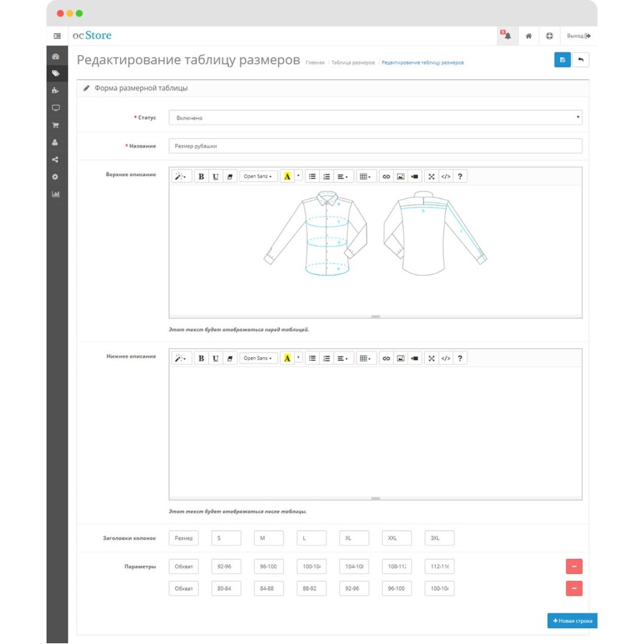Open System gear icon in sidebar
Screen dimensions: 644x644
[56, 177]
